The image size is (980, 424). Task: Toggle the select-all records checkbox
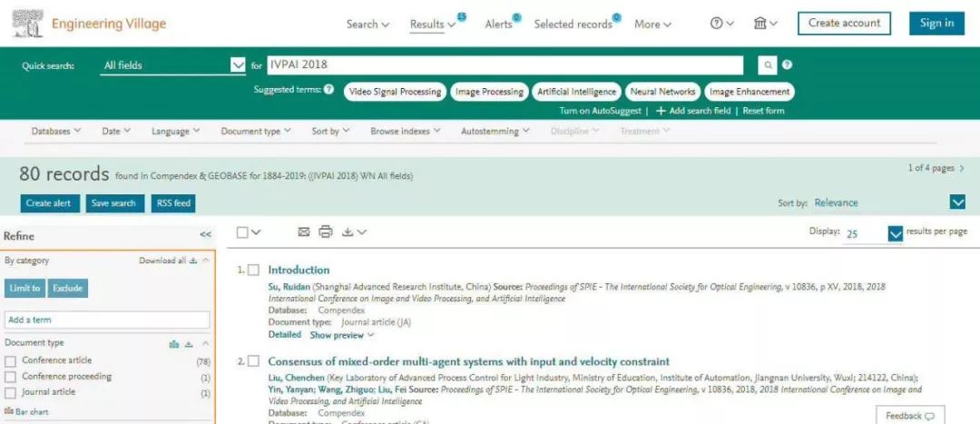tap(242, 232)
